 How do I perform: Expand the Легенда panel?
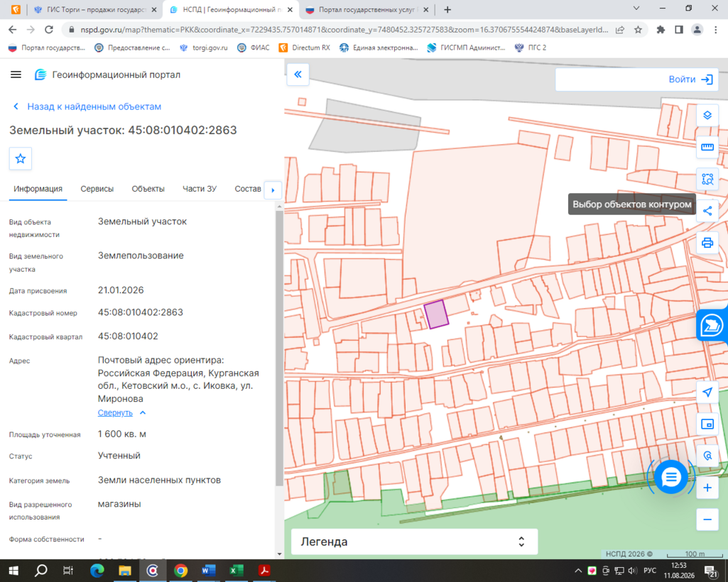click(x=415, y=542)
